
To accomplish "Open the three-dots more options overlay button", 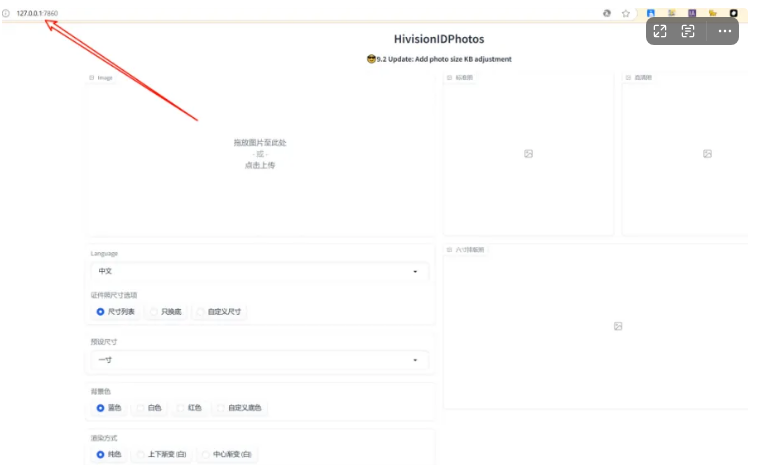I will pos(718,31).
